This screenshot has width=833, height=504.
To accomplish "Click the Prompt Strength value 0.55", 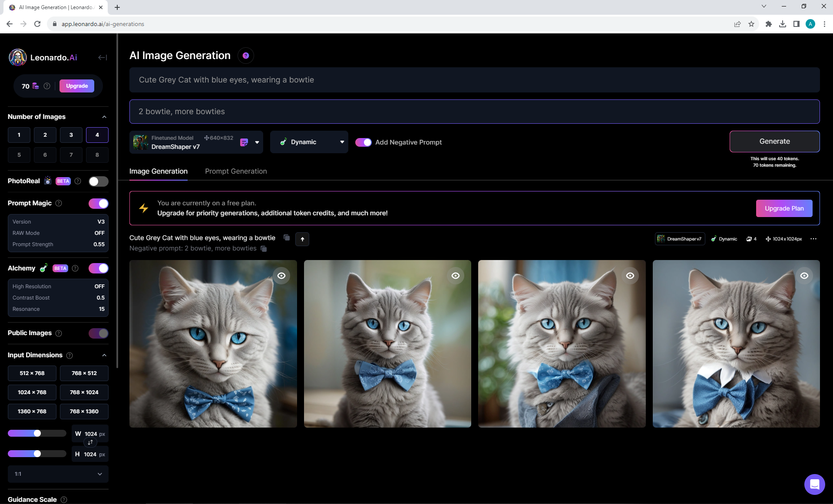I will tap(99, 244).
